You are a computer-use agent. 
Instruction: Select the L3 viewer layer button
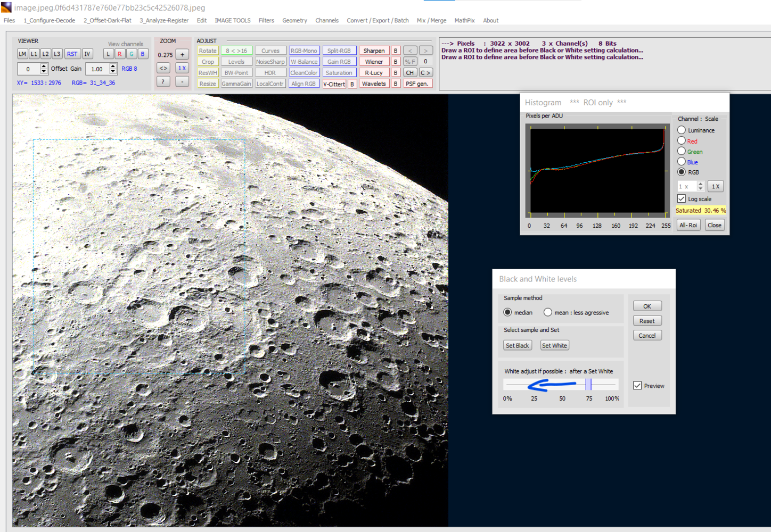[x=57, y=54]
